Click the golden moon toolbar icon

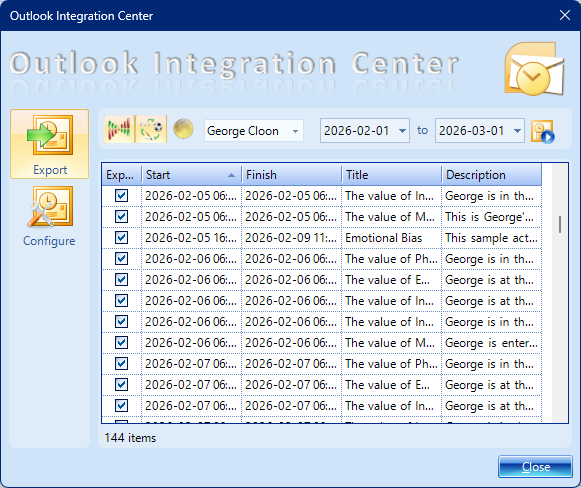coord(183,129)
